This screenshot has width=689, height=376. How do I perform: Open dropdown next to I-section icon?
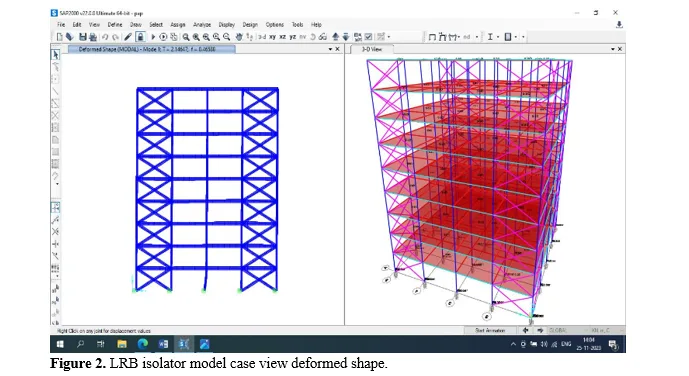[x=498, y=37]
